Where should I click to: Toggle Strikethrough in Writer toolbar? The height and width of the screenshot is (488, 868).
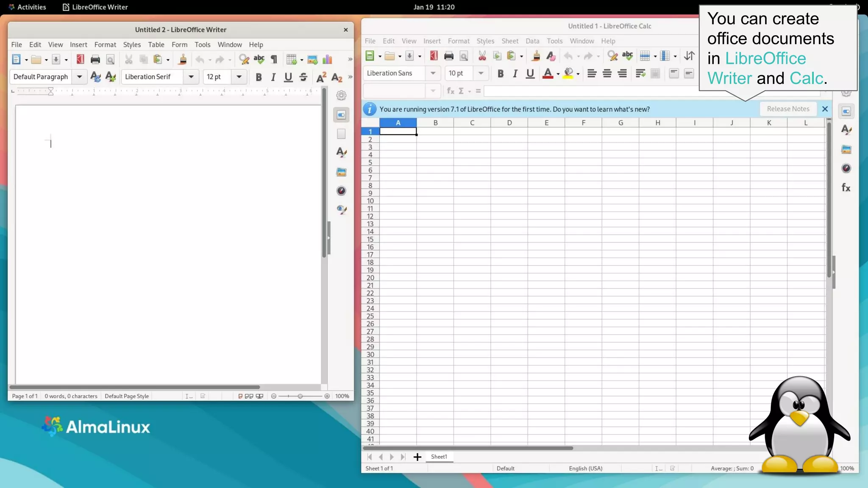coord(303,77)
